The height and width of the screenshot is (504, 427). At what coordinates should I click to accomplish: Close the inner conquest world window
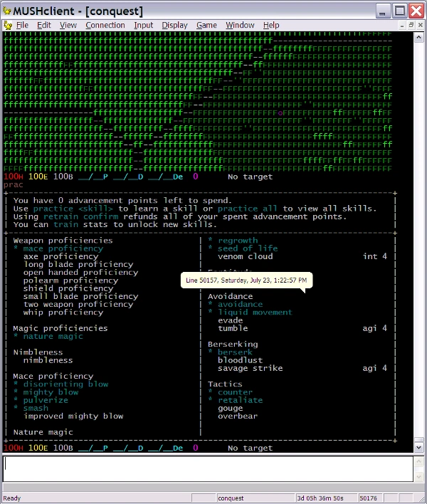coord(420,25)
